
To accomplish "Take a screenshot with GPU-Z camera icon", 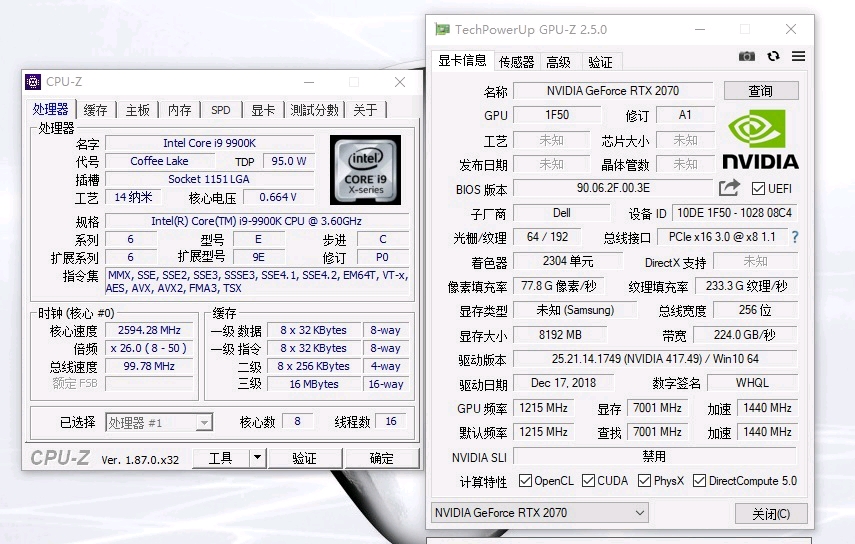I will [x=746, y=56].
